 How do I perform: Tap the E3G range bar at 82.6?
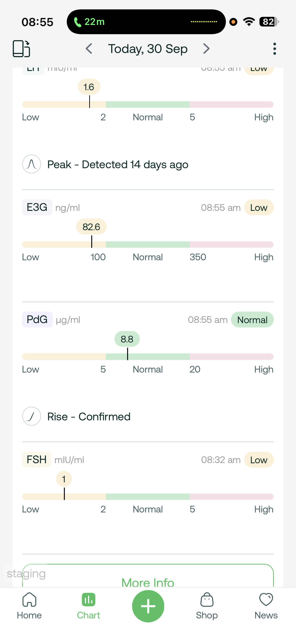[92, 244]
